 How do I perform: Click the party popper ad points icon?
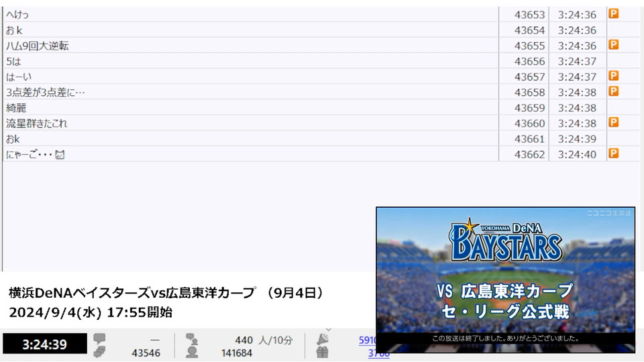click(323, 339)
